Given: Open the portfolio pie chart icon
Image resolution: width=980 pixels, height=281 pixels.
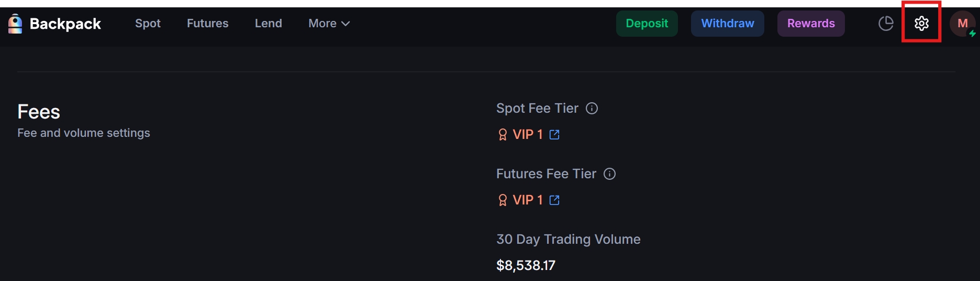Looking at the screenshot, I should point(886,24).
